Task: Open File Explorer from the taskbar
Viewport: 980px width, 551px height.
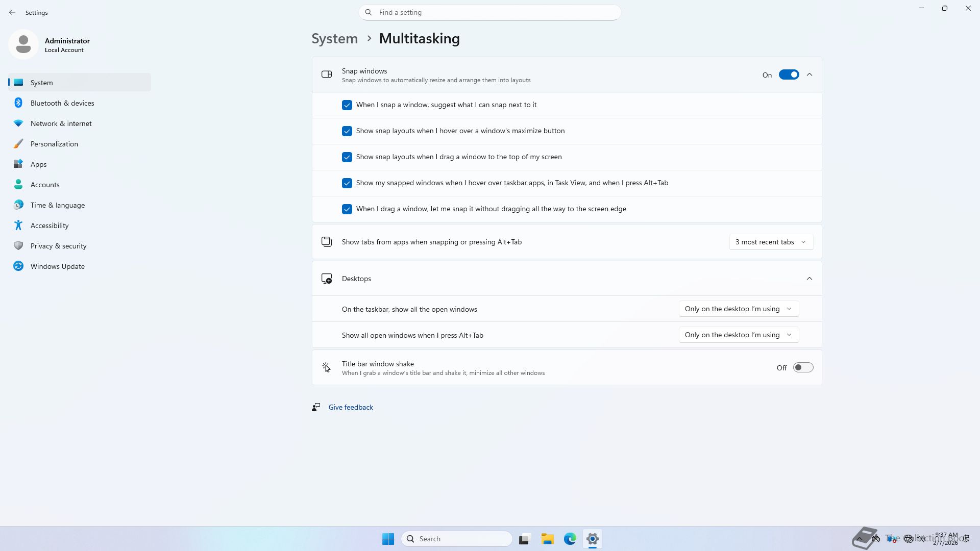Action: 548,539
